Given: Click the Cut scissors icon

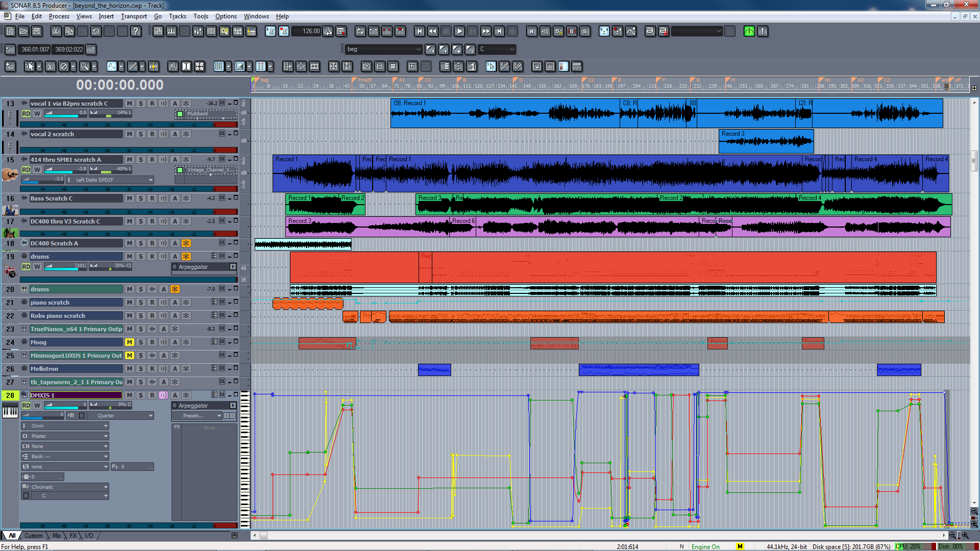Looking at the screenshot, I should click(x=56, y=31).
